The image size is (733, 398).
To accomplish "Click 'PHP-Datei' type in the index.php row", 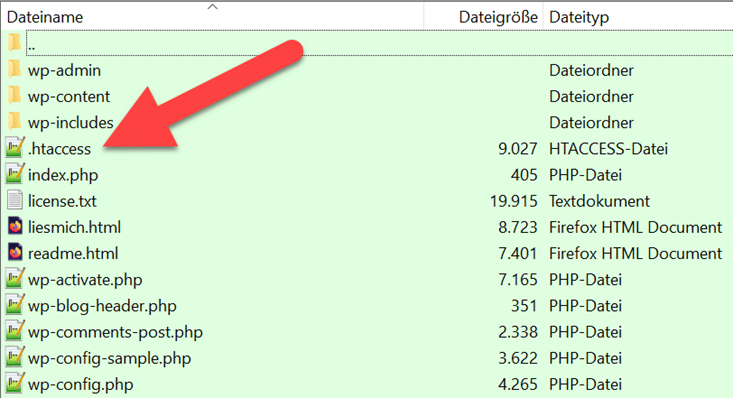I will (x=585, y=175).
